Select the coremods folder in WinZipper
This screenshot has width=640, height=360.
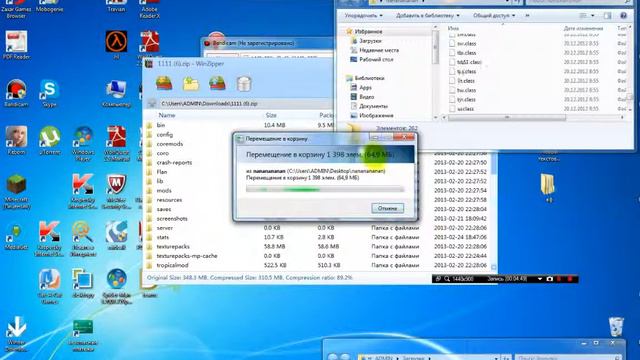pyautogui.click(x=169, y=144)
